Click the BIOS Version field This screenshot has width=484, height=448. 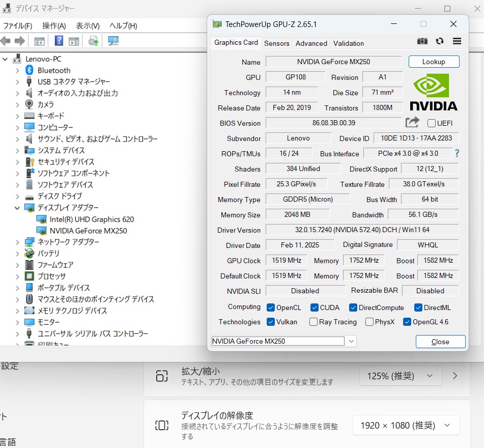click(333, 123)
